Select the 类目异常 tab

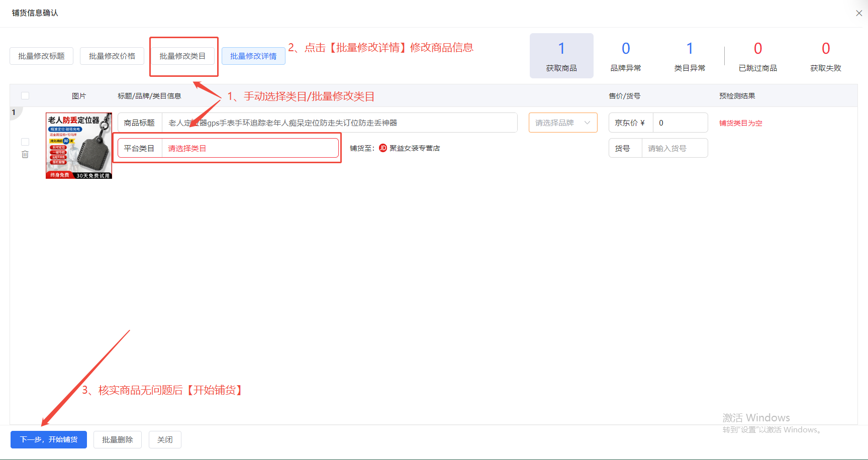click(x=690, y=56)
